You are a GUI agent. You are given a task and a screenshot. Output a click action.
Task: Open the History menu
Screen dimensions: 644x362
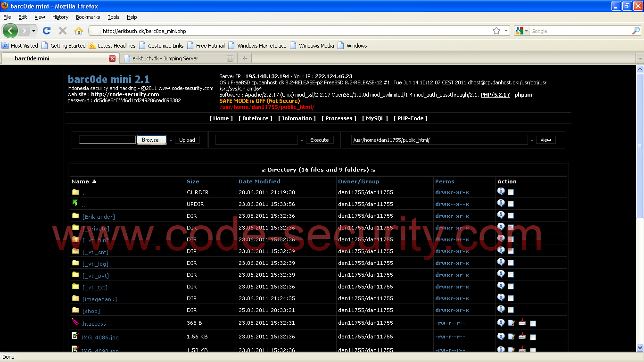[60, 17]
